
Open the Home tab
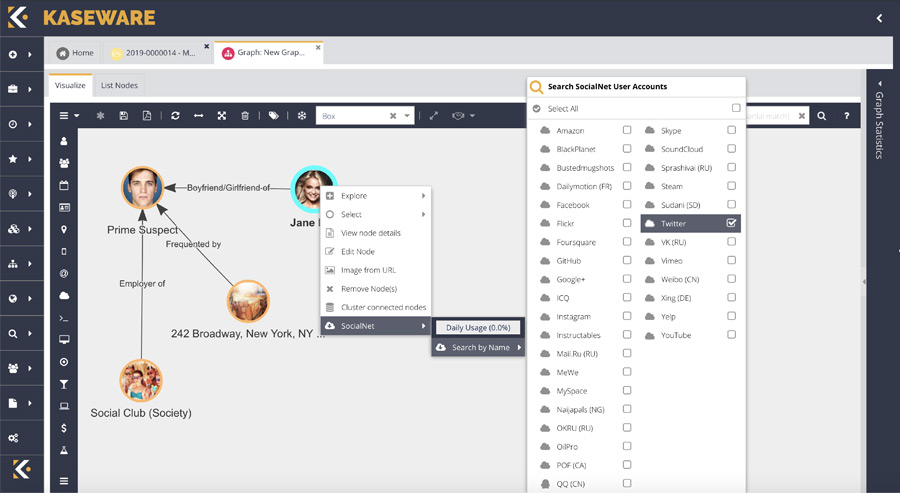(75, 53)
